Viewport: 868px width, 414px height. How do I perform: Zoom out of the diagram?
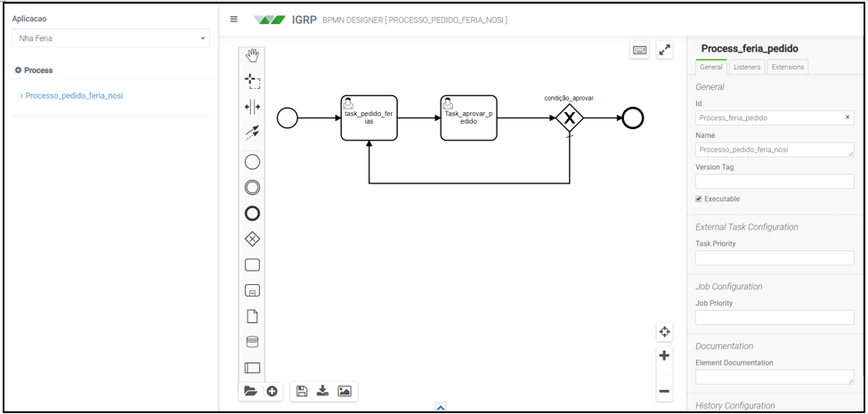[x=664, y=392]
